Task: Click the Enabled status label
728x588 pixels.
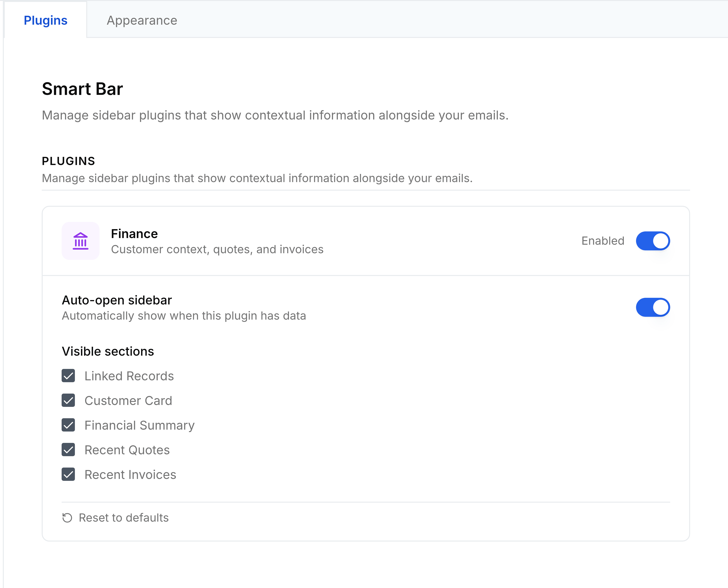Action: point(603,241)
